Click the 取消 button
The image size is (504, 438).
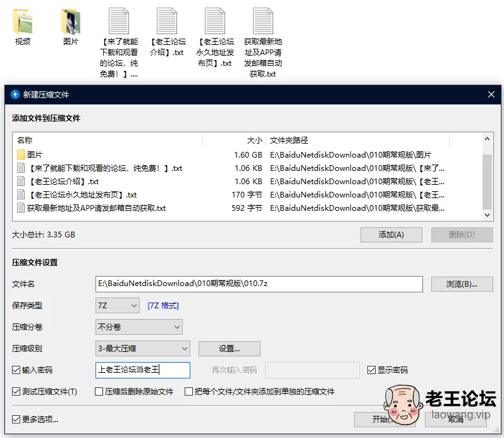pos(456,420)
